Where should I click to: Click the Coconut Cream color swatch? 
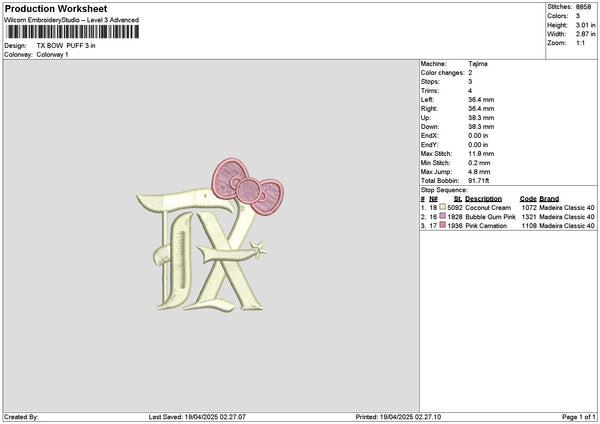pyautogui.click(x=442, y=207)
